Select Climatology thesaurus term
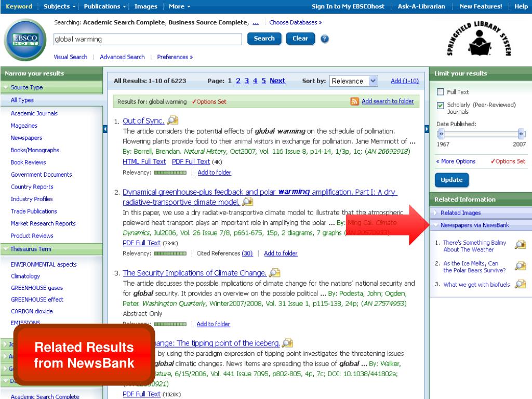 [25, 276]
